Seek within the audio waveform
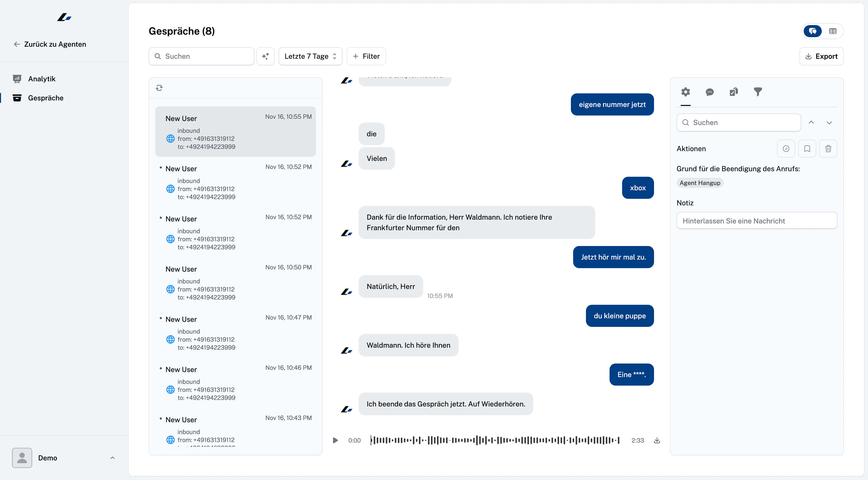This screenshot has width=868, height=480. pyautogui.click(x=495, y=440)
